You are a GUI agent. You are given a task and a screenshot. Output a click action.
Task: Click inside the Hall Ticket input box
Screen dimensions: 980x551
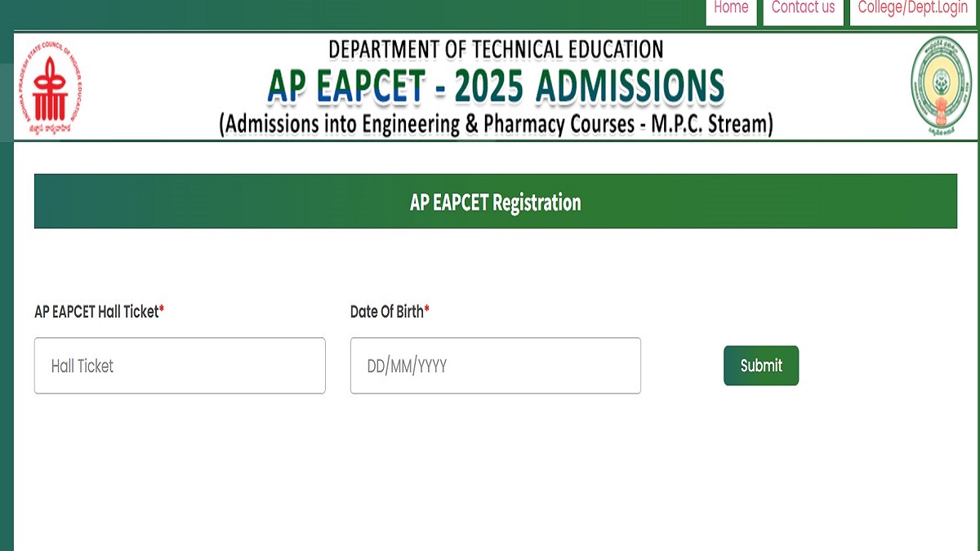click(x=180, y=366)
